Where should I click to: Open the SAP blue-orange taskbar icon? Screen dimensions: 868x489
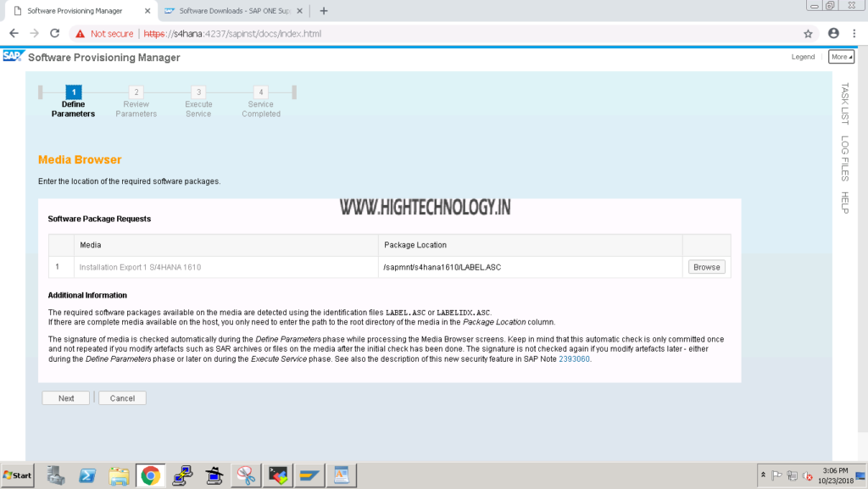click(309, 475)
